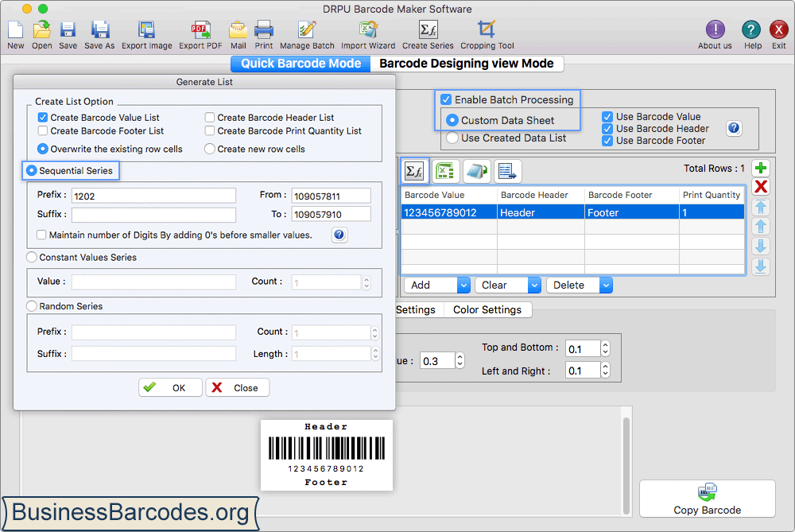Select the Random Series radio button

pos(33,306)
